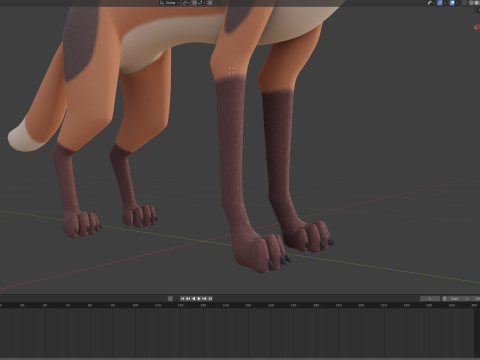
Task: Toggle the snap magnet icon
Action: pyautogui.click(x=194, y=3)
